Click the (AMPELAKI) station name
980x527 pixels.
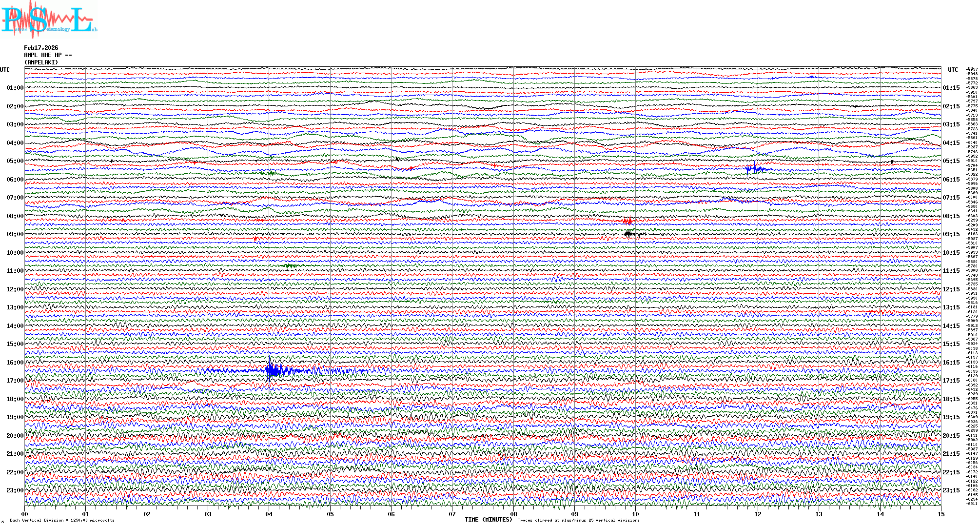point(41,62)
